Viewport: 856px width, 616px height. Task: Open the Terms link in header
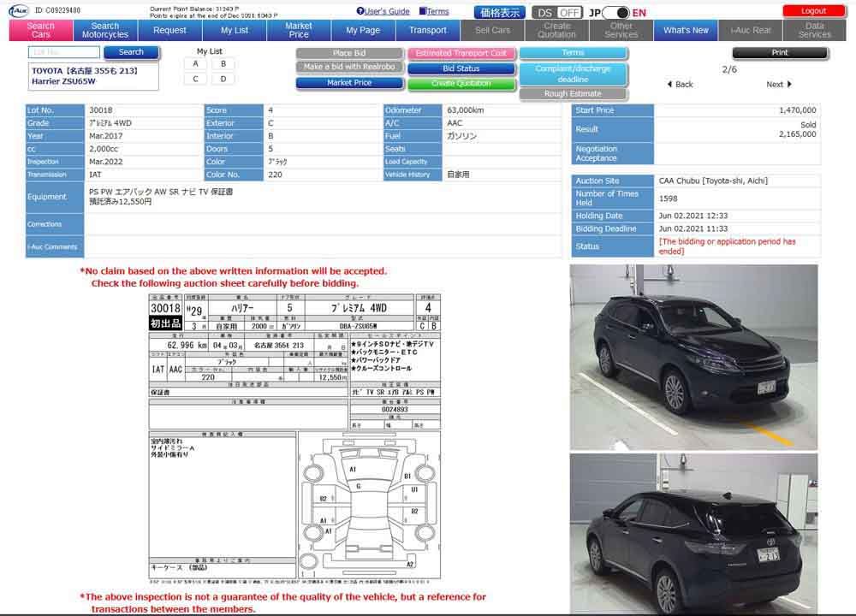pos(434,11)
